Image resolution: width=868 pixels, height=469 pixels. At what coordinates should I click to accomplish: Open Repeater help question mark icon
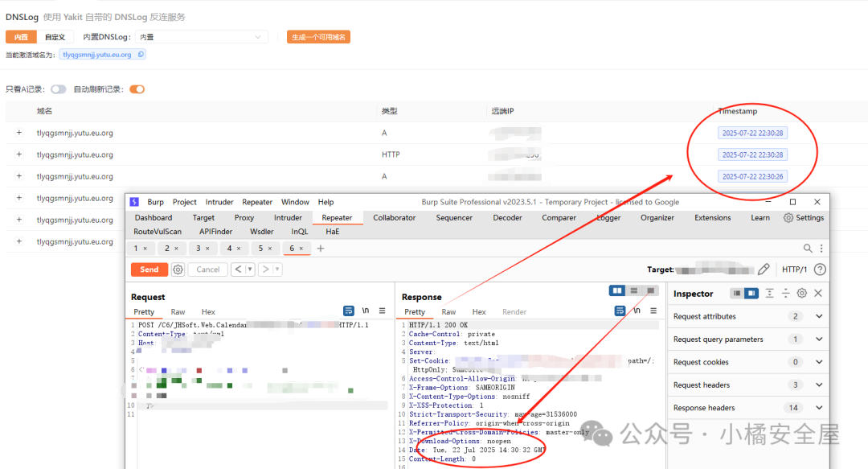(x=820, y=269)
